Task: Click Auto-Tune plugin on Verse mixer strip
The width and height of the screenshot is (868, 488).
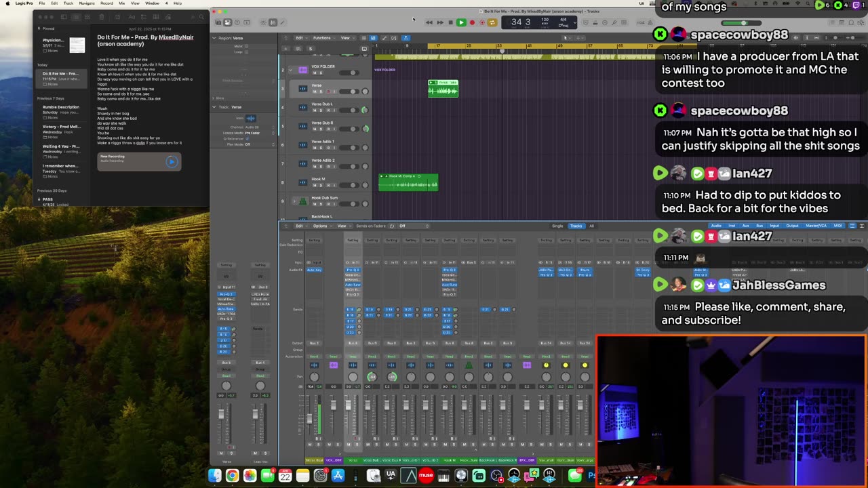Action: [353, 285]
